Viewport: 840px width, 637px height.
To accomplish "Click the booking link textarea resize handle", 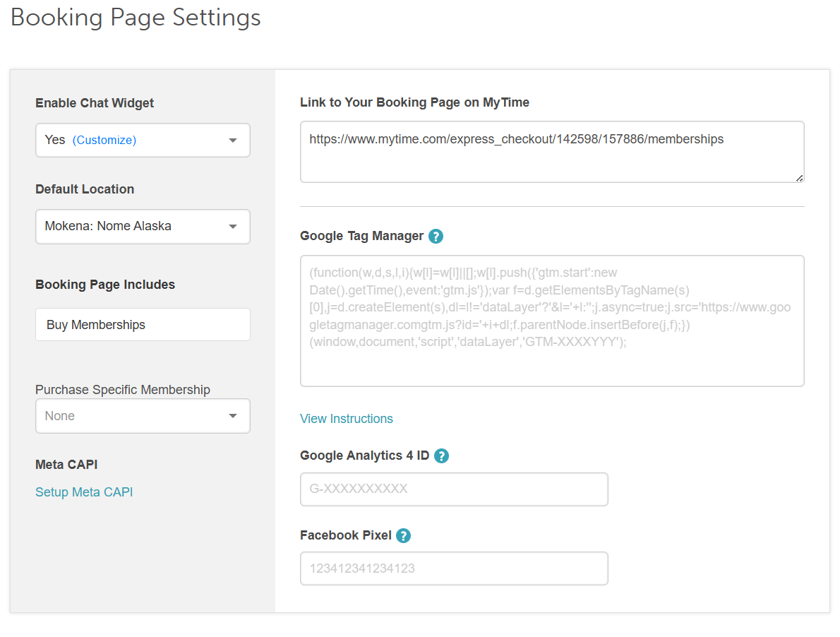I will (799, 179).
